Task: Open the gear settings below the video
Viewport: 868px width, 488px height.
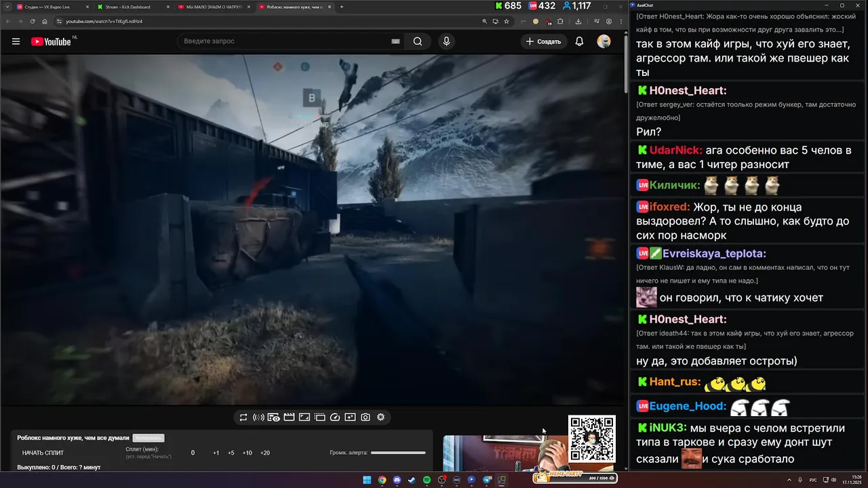Action: coord(381,418)
